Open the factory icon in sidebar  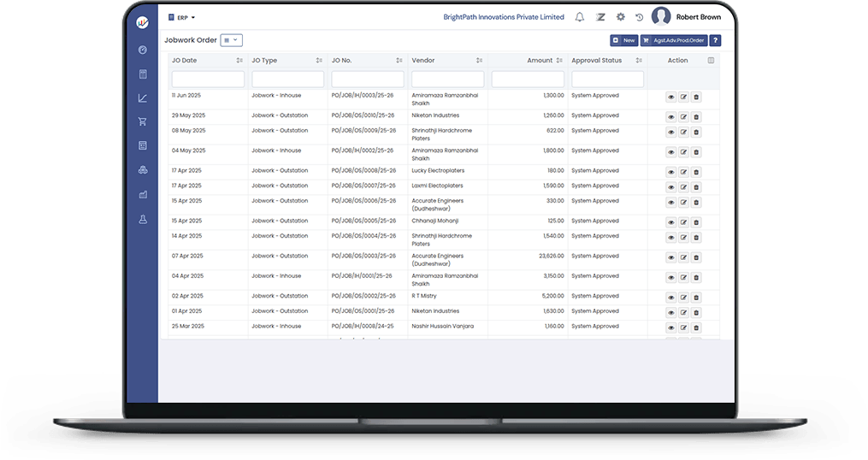(x=143, y=195)
